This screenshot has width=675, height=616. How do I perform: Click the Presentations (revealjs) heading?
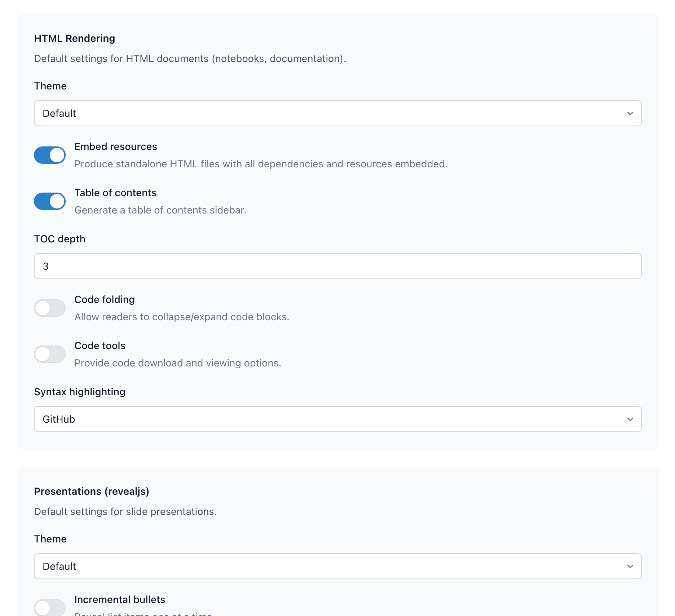click(92, 491)
